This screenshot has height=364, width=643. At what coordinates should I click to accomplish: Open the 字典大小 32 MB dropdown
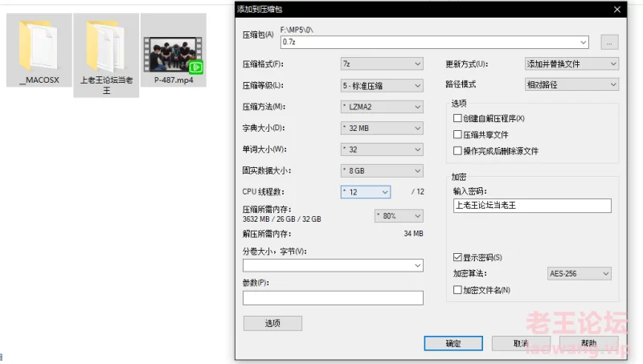click(382, 129)
